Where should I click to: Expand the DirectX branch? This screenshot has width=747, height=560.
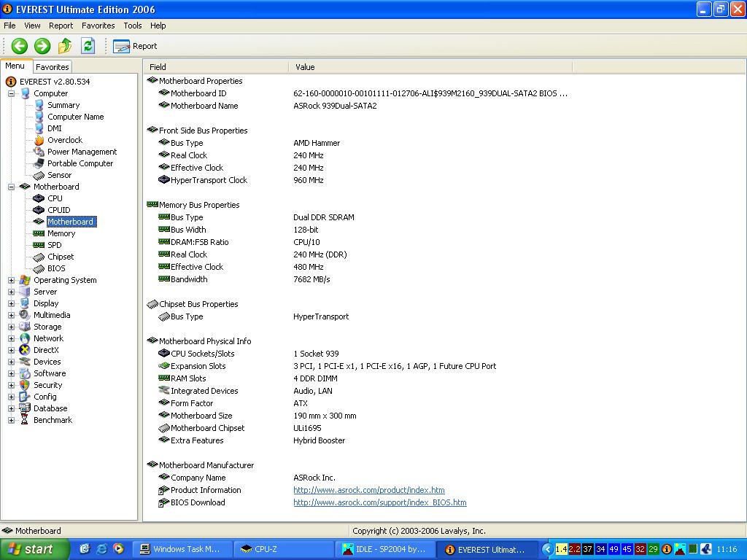11,351
